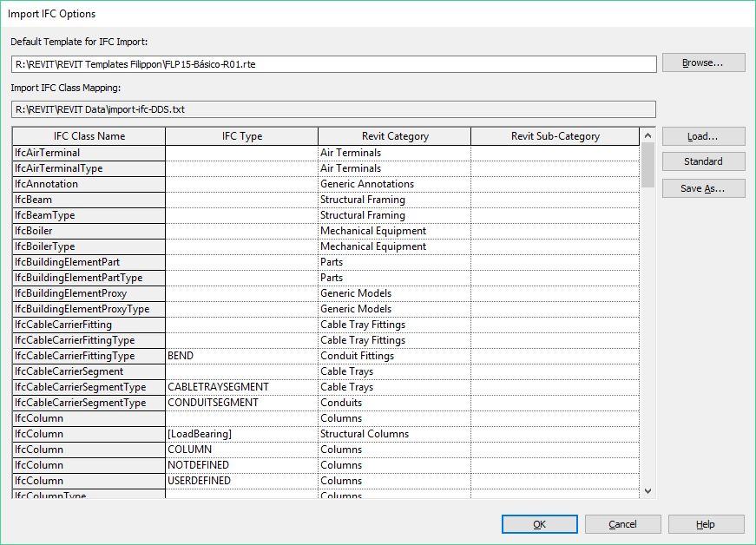The height and width of the screenshot is (545, 756).
Task: Select the IFC Class Name column header
Action: [89, 136]
